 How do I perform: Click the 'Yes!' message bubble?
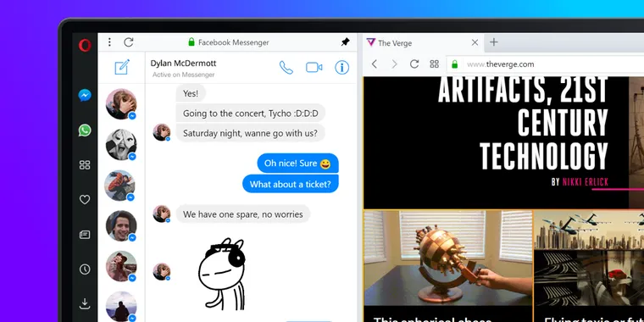(x=191, y=94)
